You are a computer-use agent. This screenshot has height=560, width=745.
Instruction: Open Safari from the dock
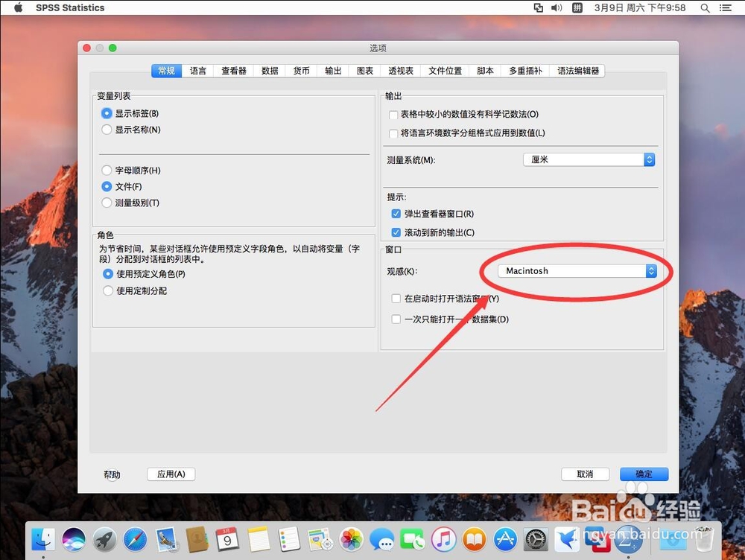click(136, 540)
